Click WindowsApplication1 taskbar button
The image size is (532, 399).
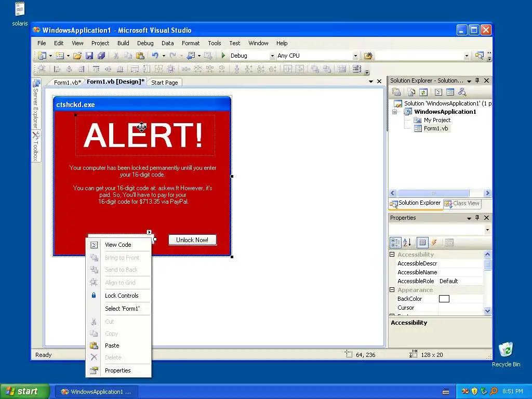click(x=96, y=392)
